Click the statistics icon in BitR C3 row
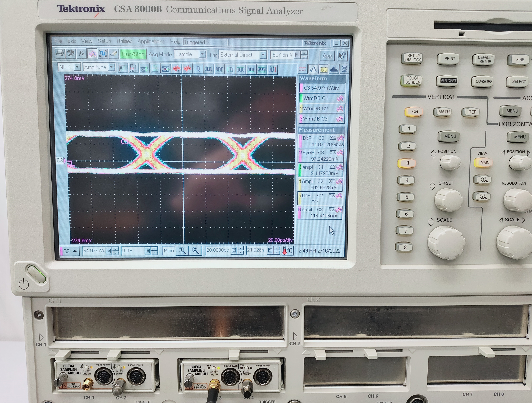The width and height of the screenshot is (532, 403). [333, 138]
